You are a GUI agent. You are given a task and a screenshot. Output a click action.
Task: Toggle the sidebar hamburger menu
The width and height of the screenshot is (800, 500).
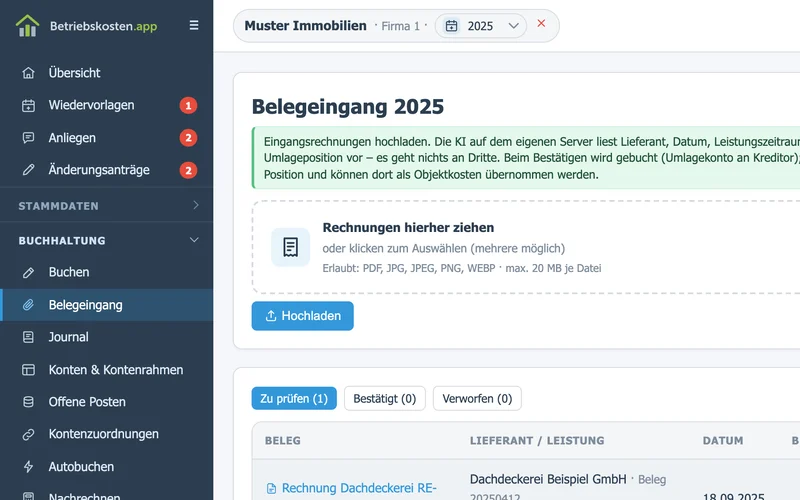point(194,25)
